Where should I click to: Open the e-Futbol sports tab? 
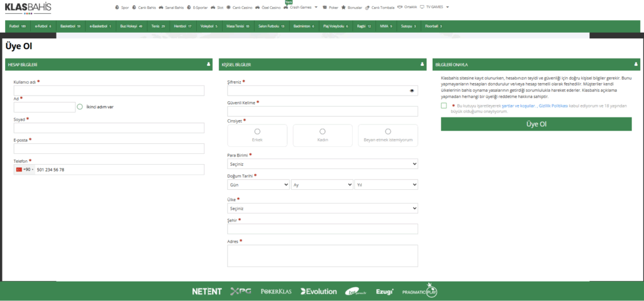coord(43,26)
